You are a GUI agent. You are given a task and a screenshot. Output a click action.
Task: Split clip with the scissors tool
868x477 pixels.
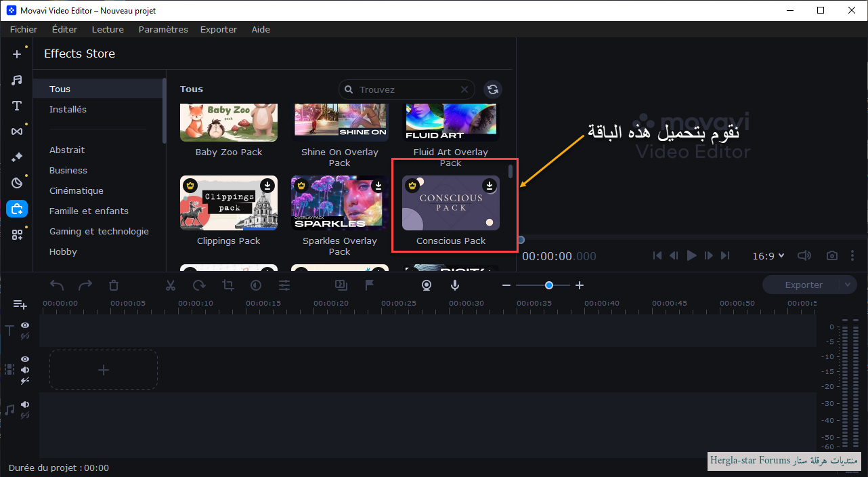[x=171, y=285]
